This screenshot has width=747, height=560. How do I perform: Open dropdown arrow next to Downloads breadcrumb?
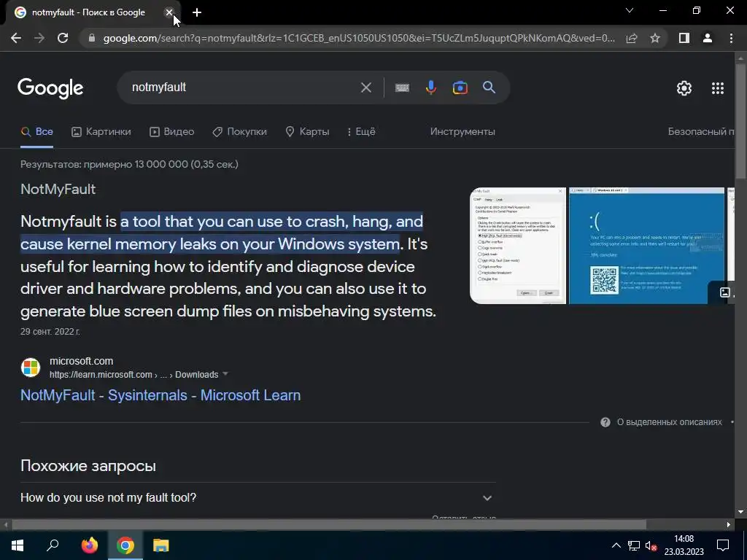coord(226,374)
